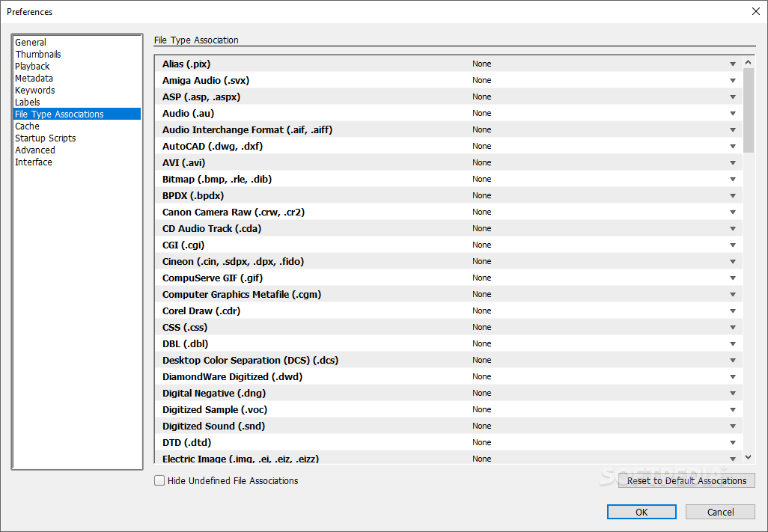The height and width of the screenshot is (532, 768).
Task: Confirm preferences with OK button
Action: [x=641, y=512]
